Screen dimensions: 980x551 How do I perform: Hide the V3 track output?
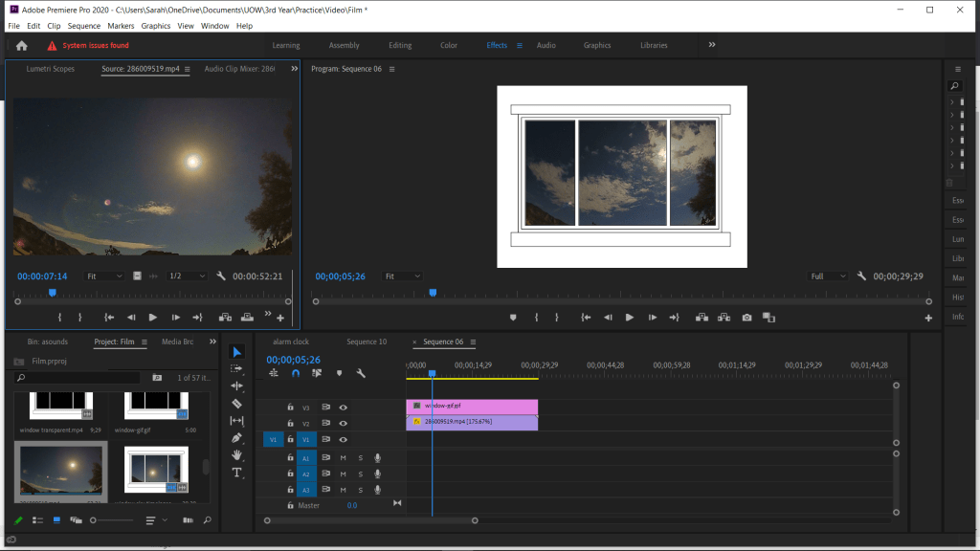(343, 407)
